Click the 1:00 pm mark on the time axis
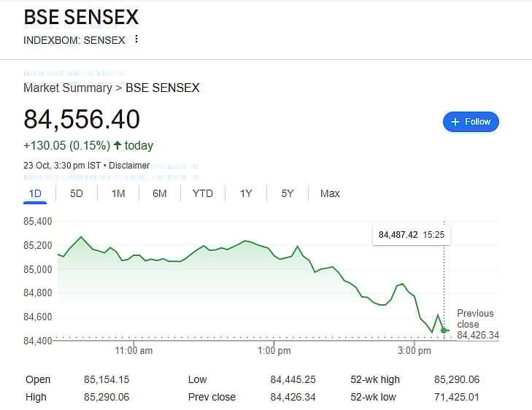Image resolution: width=532 pixels, height=410 pixels. [274, 351]
